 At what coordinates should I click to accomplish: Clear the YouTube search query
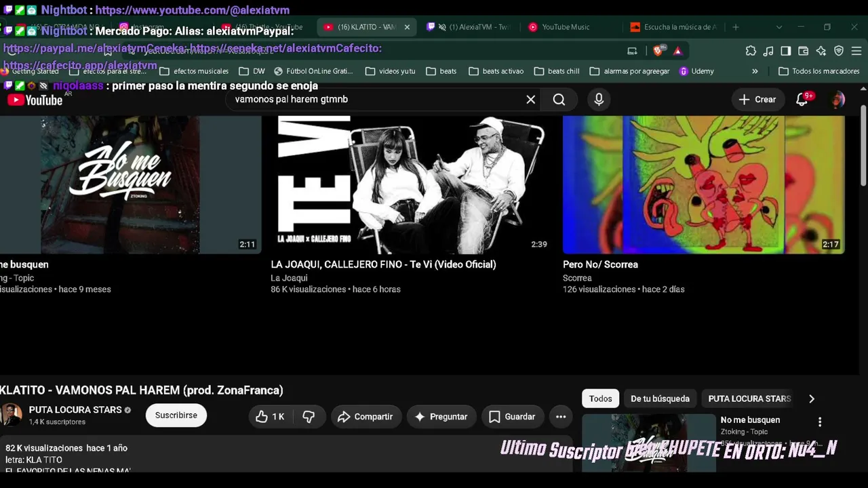[x=531, y=100]
